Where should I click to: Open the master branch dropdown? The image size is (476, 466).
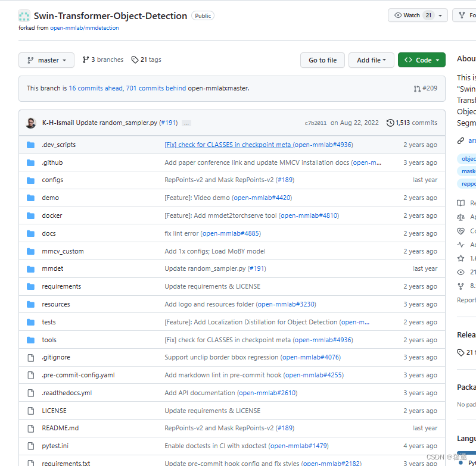(46, 60)
